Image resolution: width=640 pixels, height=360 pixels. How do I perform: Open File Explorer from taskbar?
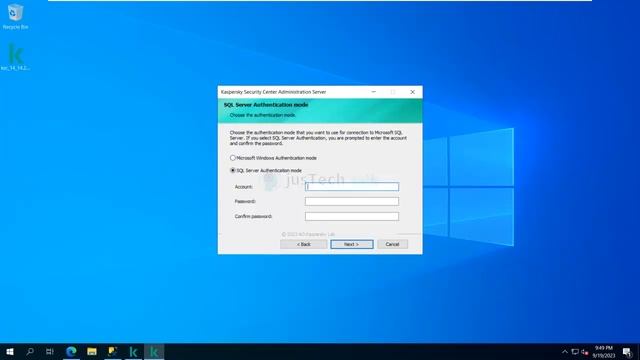92,351
